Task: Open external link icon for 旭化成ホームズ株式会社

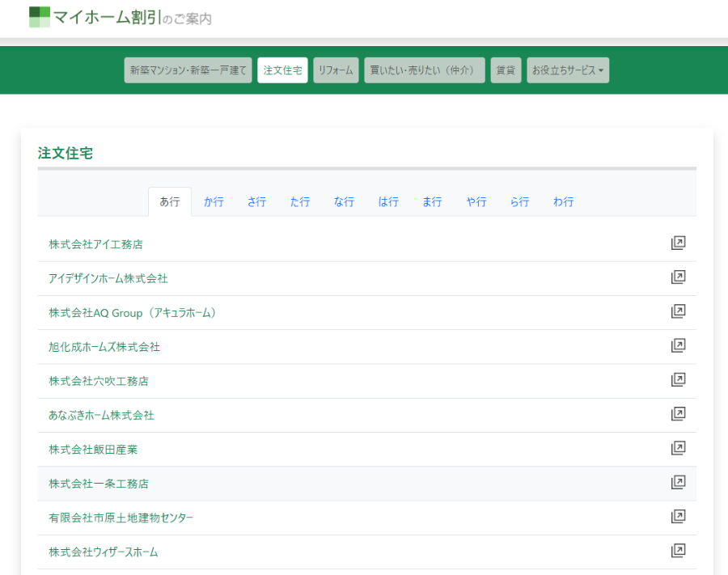Action: 678,345
